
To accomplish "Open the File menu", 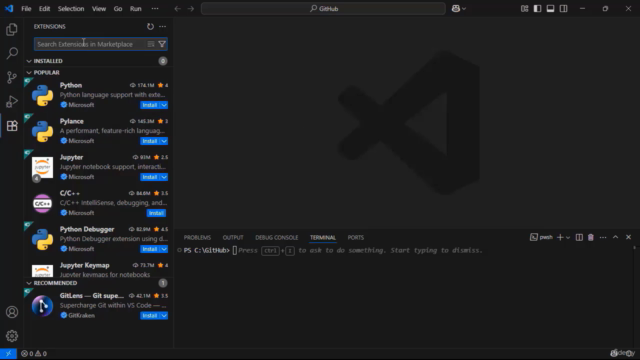I will pyautogui.click(x=26, y=9).
